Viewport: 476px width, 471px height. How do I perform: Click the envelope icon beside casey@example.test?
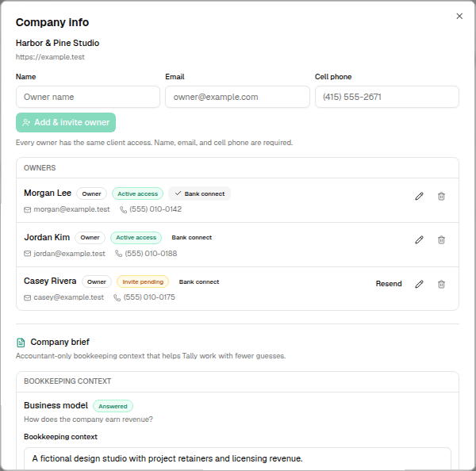click(x=27, y=297)
